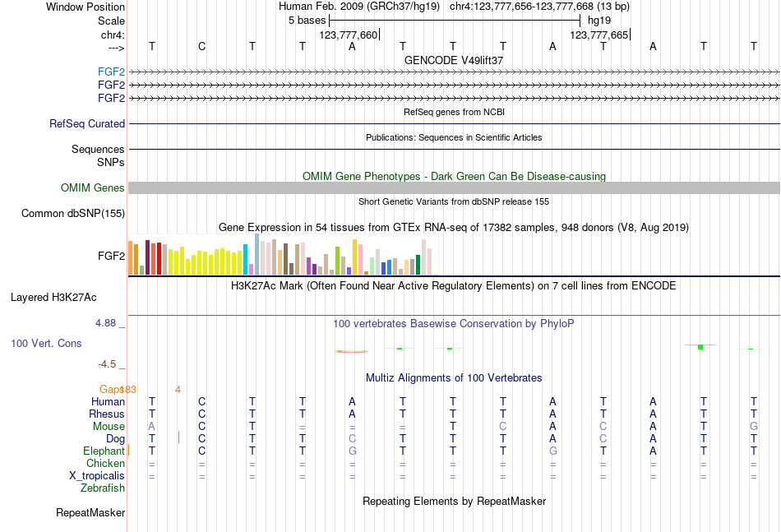The width and height of the screenshot is (781, 532).
Task: Click the largest green PhyloP conservation bar
Action: click(700, 347)
